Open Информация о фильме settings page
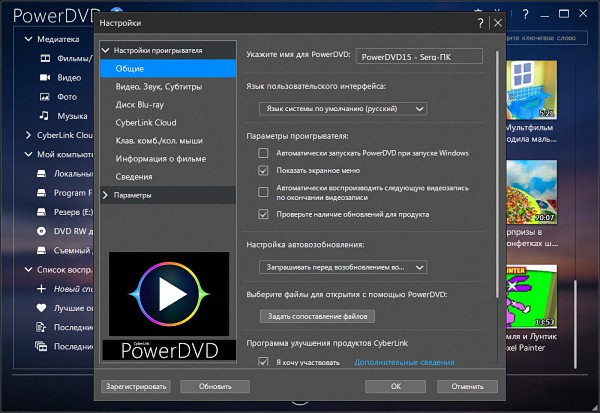 (x=168, y=159)
